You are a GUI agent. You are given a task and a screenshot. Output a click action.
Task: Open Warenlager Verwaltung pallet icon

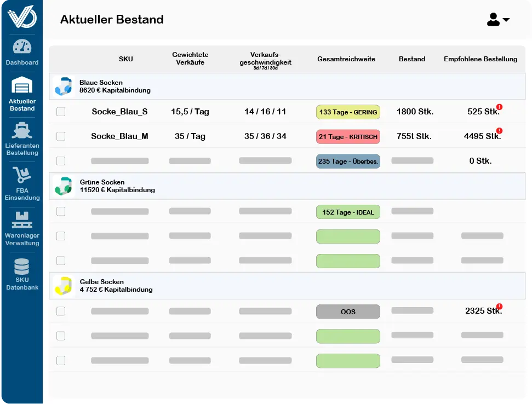coord(22,220)
